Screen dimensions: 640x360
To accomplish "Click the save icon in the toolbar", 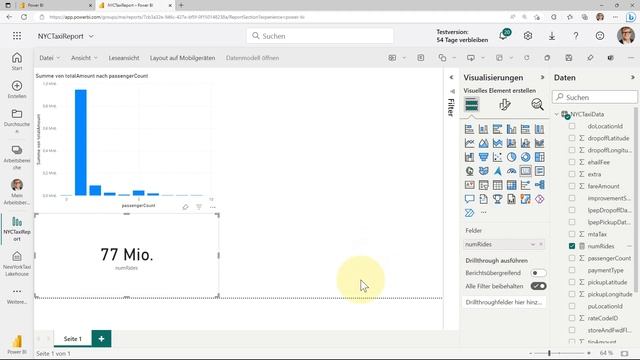I will pyautogui.click(x=569, y=58).
